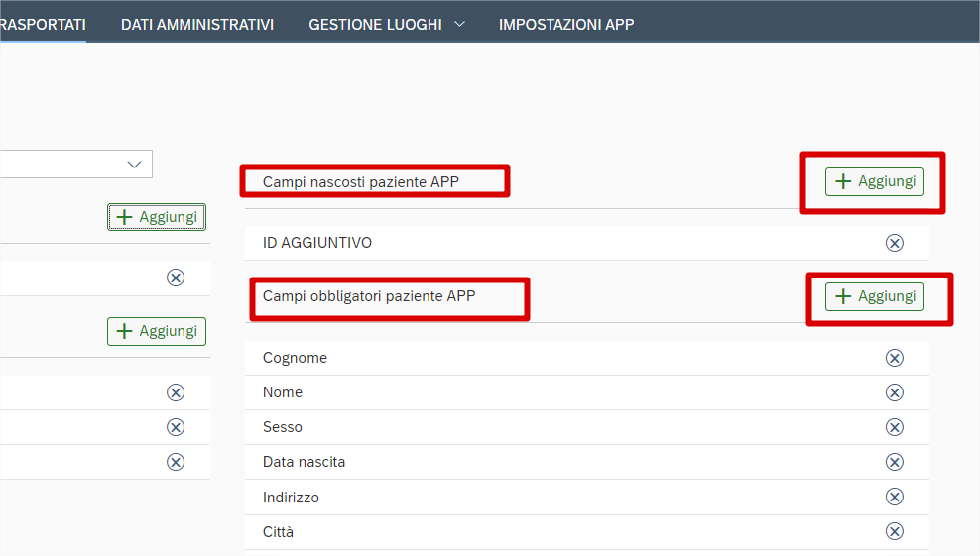Click remove icon between left panel Aggiungi buttons
980x556 pixels.
coord(176,278)
